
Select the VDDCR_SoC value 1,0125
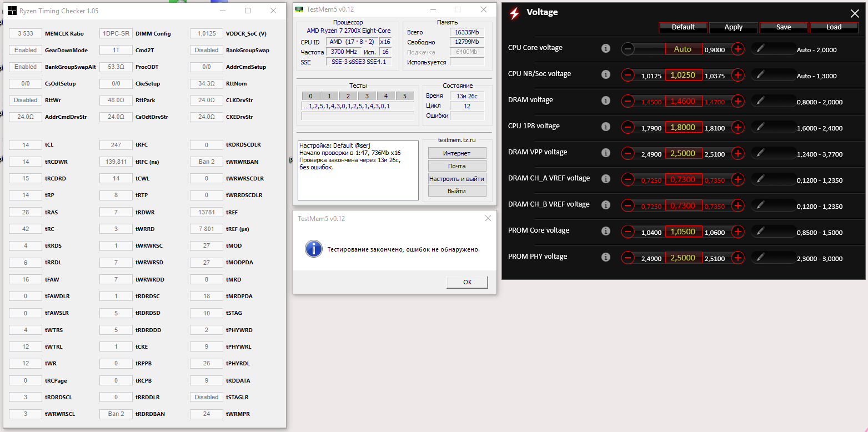(207, 33)
